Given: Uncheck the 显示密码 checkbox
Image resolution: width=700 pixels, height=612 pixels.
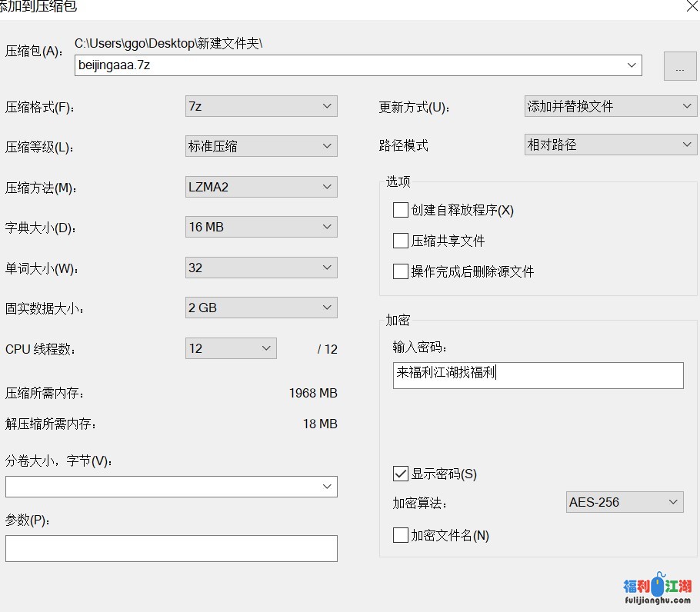Looking at the screenshot, I should click(401, 474).
